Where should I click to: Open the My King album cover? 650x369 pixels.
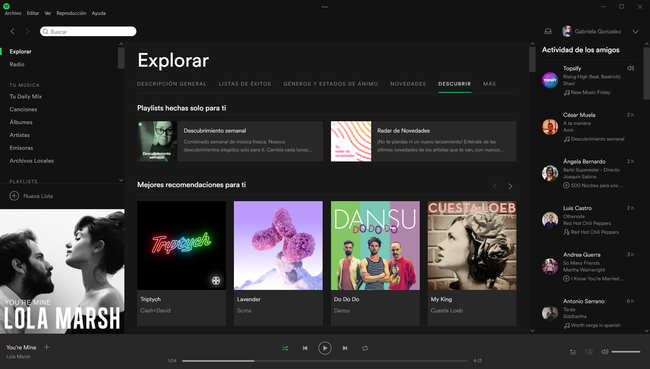[472, 245]
